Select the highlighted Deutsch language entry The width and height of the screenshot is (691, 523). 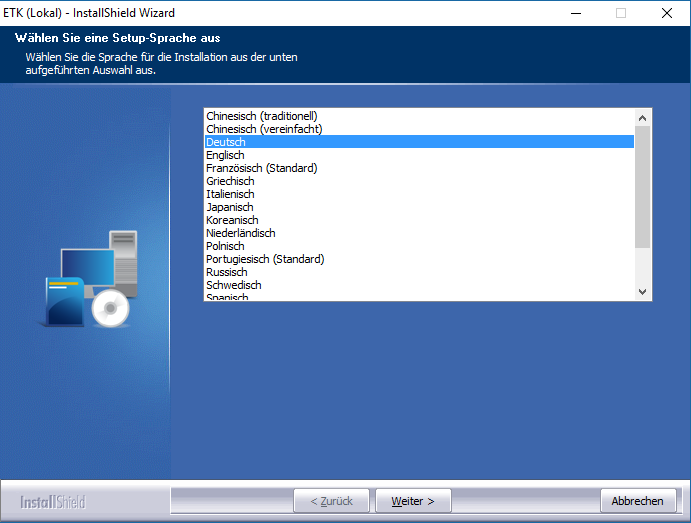click(226, 142)
